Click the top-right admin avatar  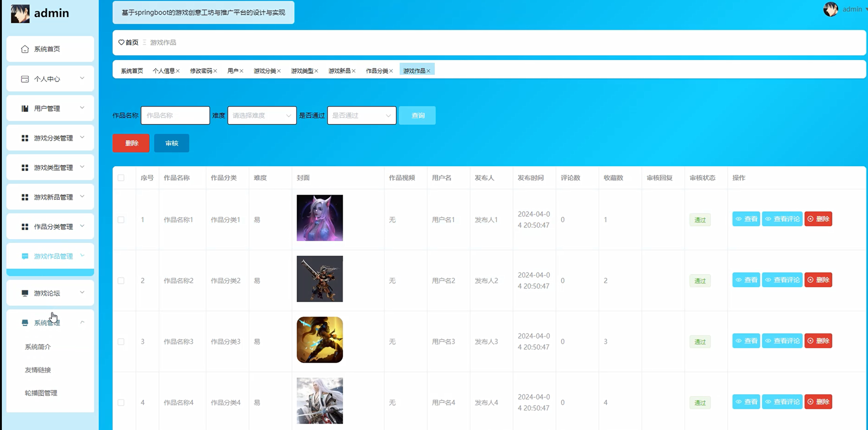point(831,9)
